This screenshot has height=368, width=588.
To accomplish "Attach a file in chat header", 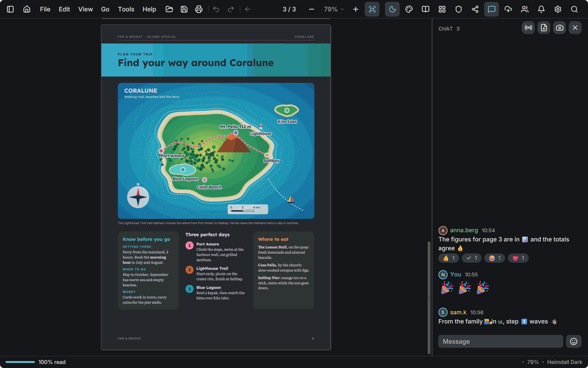I will 544,28.
